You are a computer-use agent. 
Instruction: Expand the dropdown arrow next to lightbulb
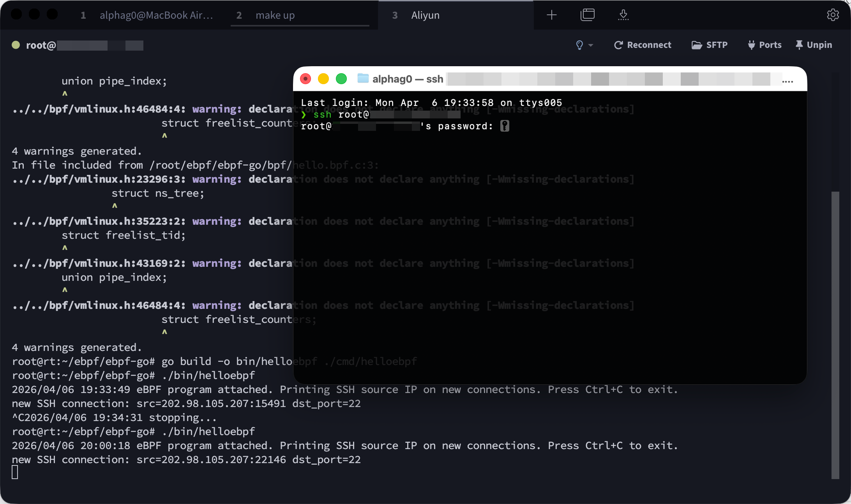591,46
